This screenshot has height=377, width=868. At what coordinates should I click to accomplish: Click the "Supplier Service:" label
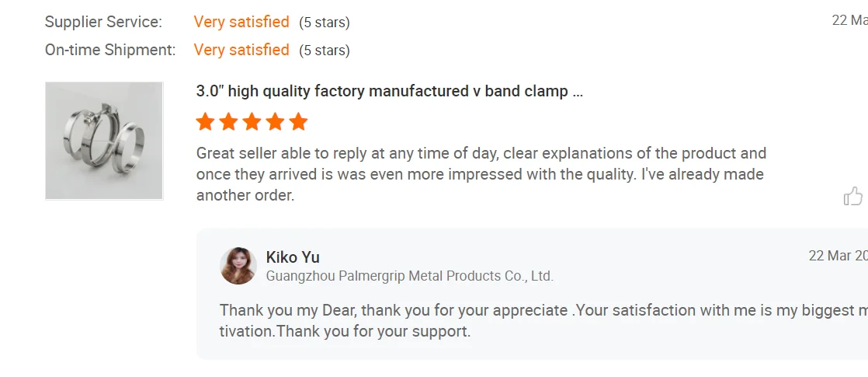click(x=103, y=22)
